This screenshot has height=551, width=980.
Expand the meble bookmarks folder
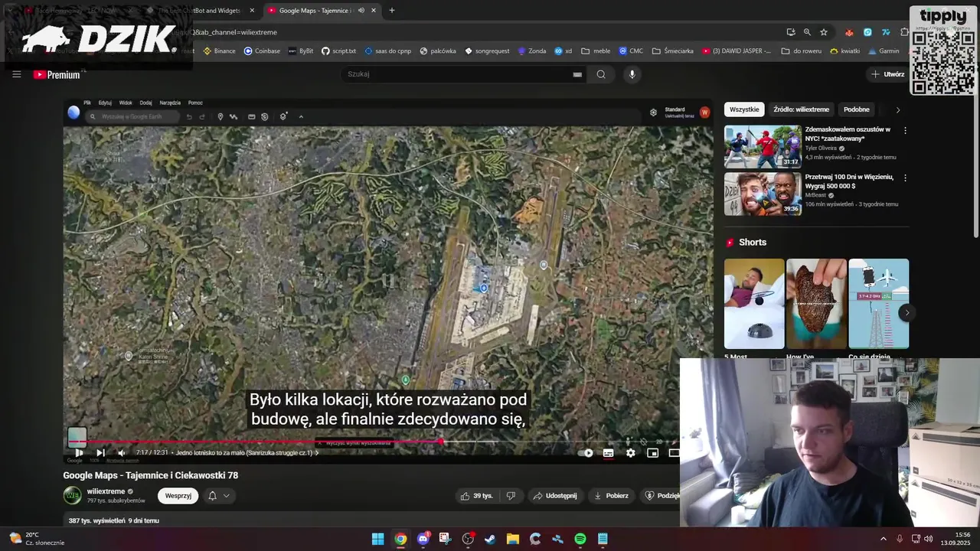point(596,51)
